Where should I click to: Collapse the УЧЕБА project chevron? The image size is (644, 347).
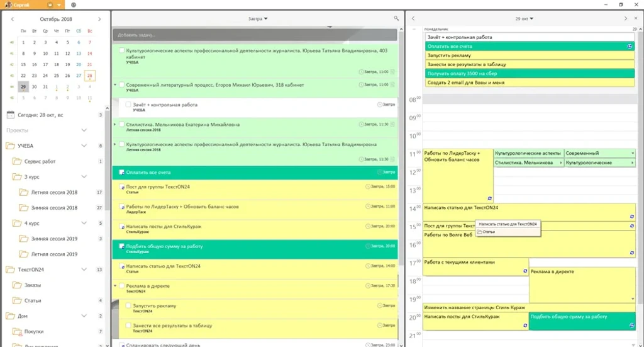point(84,146)
